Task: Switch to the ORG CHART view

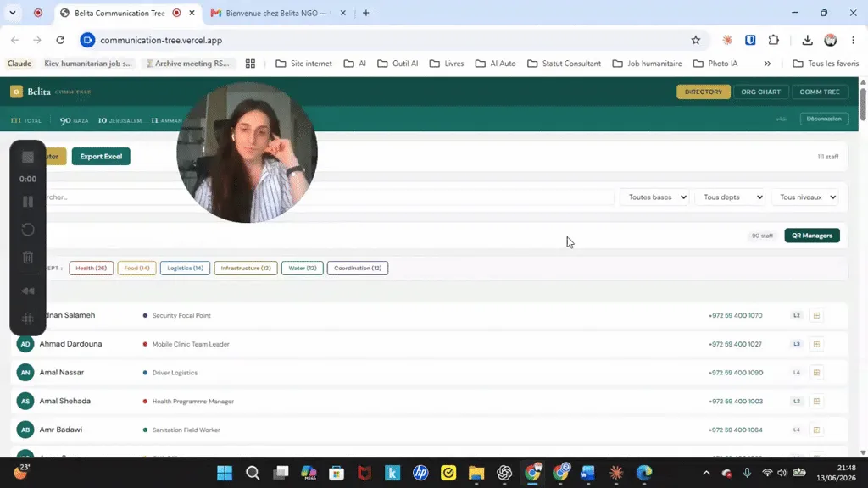Action: pos(760,91)
